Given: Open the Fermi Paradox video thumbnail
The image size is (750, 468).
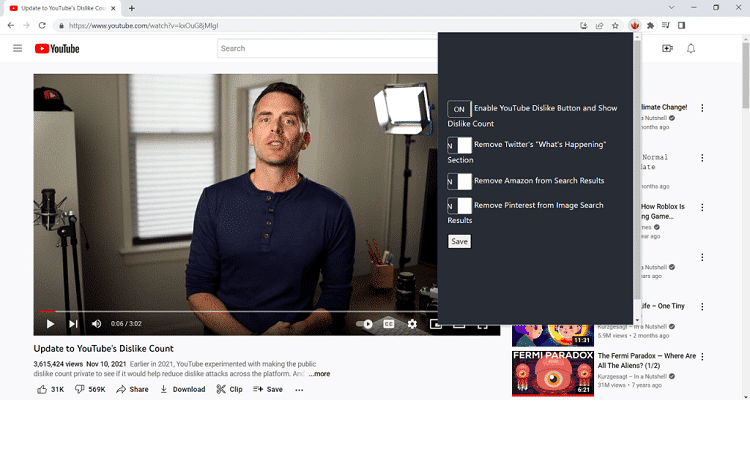Looking at the screenshot, I should (x=552, y=373).
